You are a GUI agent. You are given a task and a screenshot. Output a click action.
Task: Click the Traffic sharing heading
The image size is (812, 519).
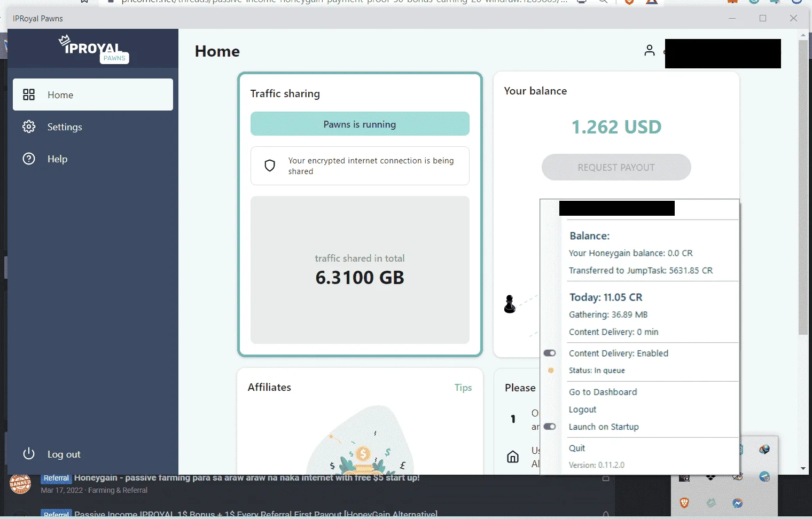[x=285, y=93]
